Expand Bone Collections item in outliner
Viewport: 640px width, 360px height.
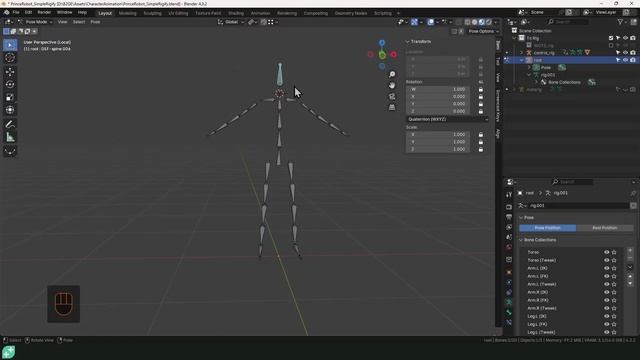click(536, 82)
